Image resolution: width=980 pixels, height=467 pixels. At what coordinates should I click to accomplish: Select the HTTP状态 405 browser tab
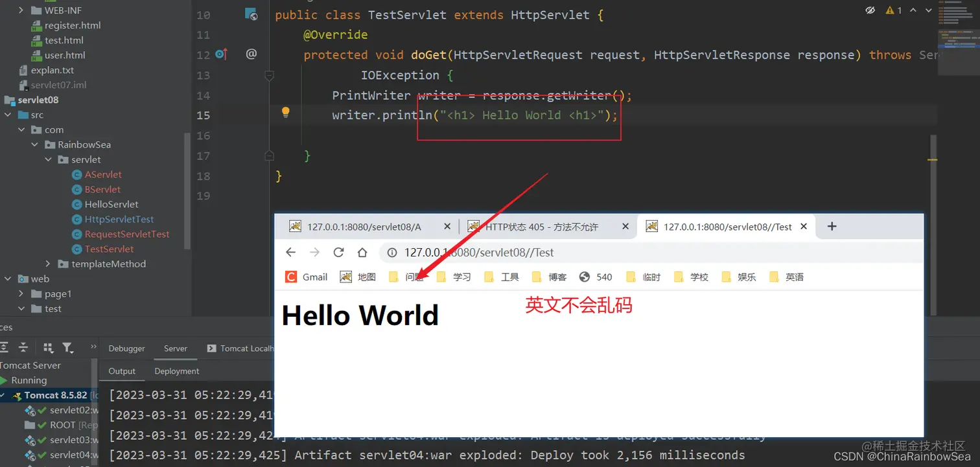pos(548,227)
